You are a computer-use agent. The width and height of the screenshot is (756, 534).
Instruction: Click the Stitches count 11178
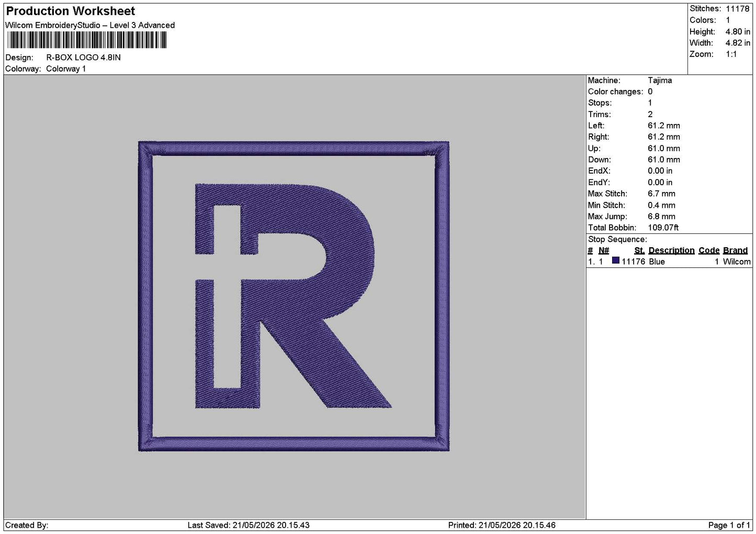(x=737, y=8)
